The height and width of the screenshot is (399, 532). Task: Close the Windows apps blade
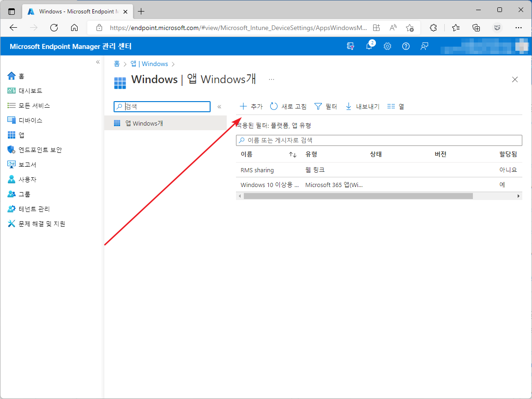(x=515, y=79)
